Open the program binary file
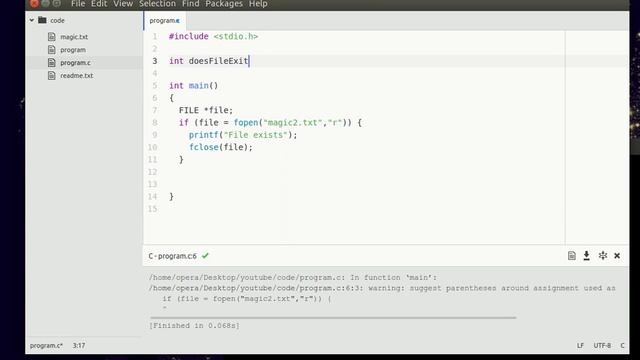The height and width of the screenshot is (360, 640). [73, 50]
